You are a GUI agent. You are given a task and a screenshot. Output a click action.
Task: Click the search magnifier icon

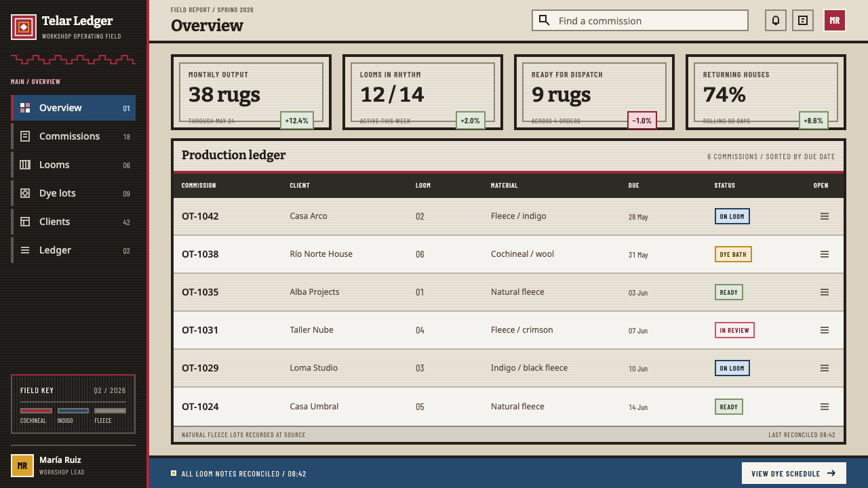[x=544, y=20]
